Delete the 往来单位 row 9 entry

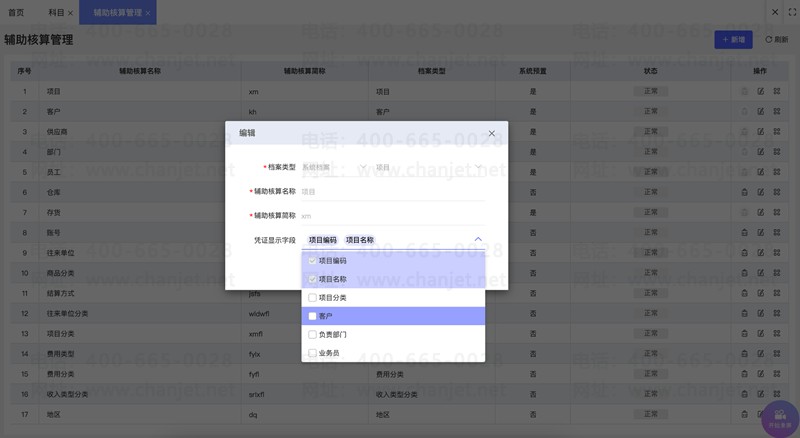744,253
